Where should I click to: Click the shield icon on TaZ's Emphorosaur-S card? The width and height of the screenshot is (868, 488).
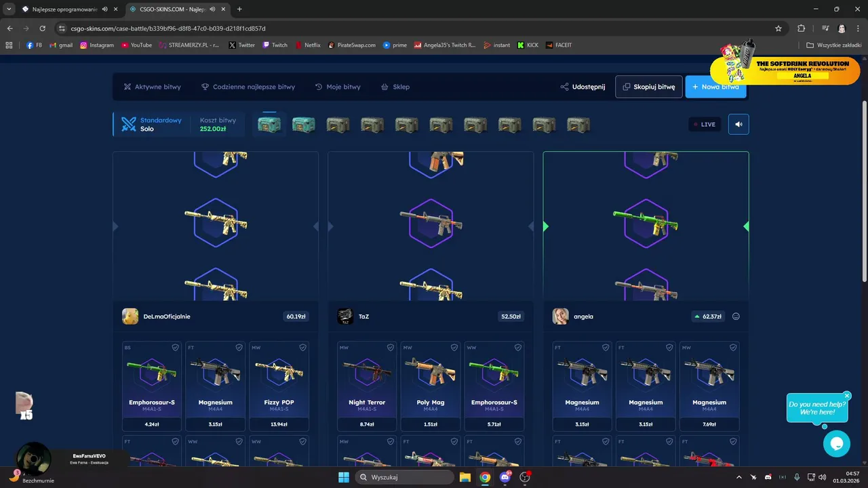(517, 348)
